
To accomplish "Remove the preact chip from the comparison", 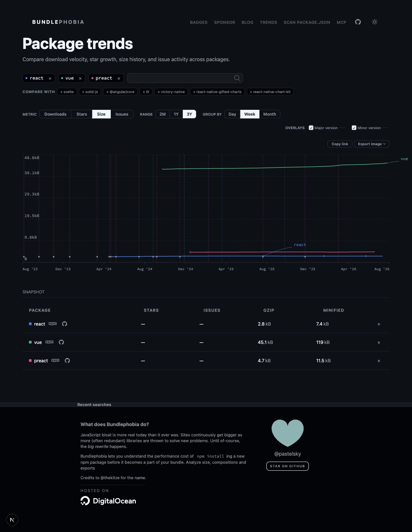I will (119, 78).
